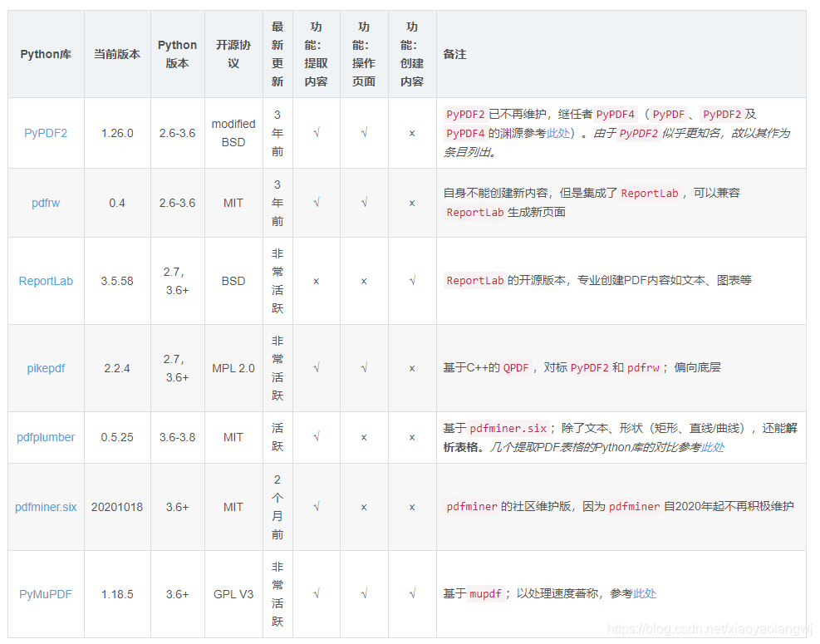Click the PyPDF4 code tag after 继任者

[x=615, y=114]
